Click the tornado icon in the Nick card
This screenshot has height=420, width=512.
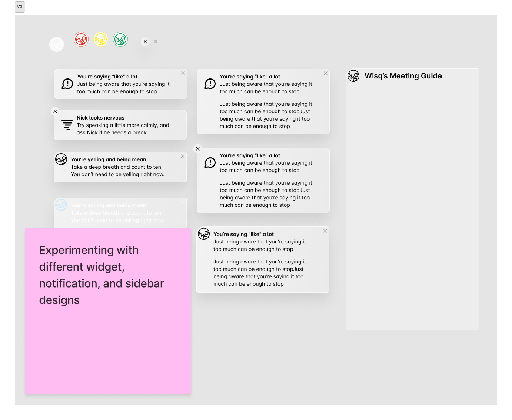pos(67,125)
